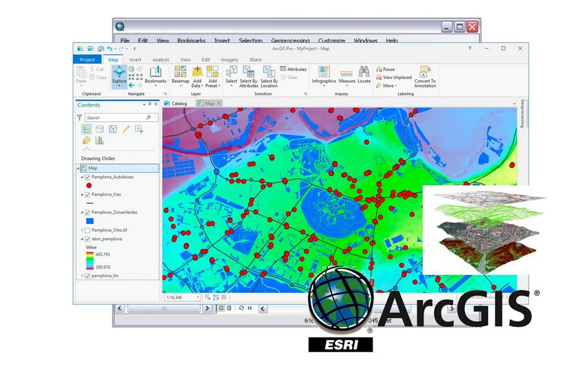Open the Bookmarks gallery
Image resolution: width=588 pixels, height=389 pixels.
tap(156, 76)
